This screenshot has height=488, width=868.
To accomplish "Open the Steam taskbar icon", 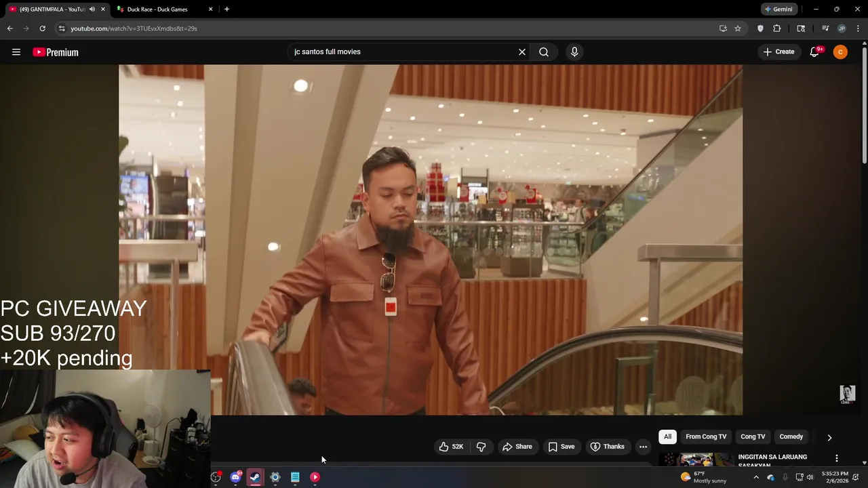I will point(255,477).
